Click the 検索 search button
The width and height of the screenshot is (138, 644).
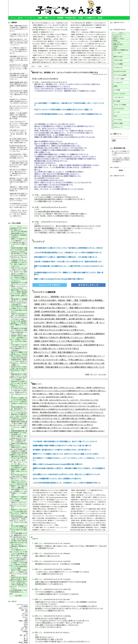pyautogui.click(x=114, y=140)
